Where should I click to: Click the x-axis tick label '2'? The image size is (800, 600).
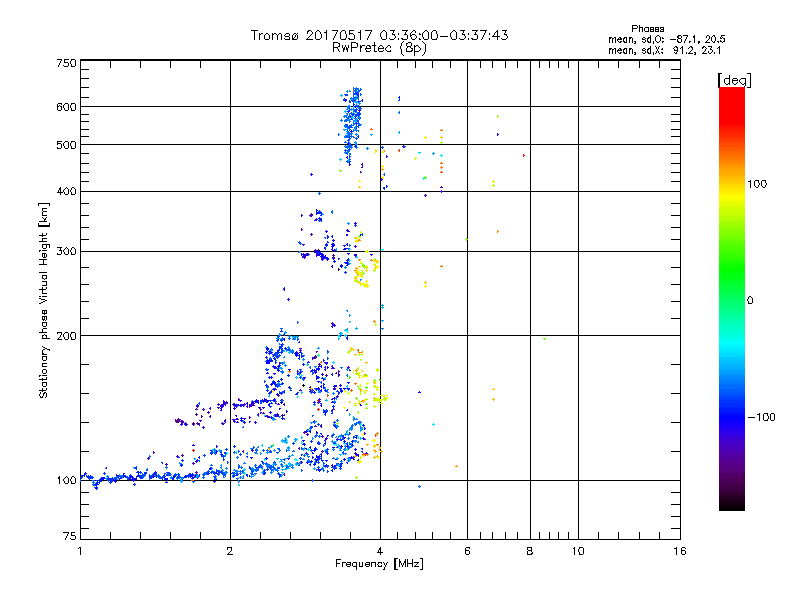[x=230, y=551]
